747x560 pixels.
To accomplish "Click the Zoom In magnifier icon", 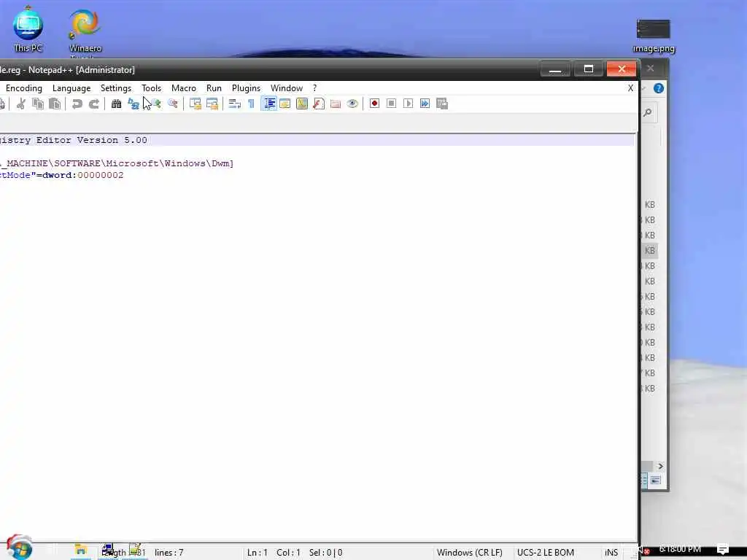I will click(156, 104).
